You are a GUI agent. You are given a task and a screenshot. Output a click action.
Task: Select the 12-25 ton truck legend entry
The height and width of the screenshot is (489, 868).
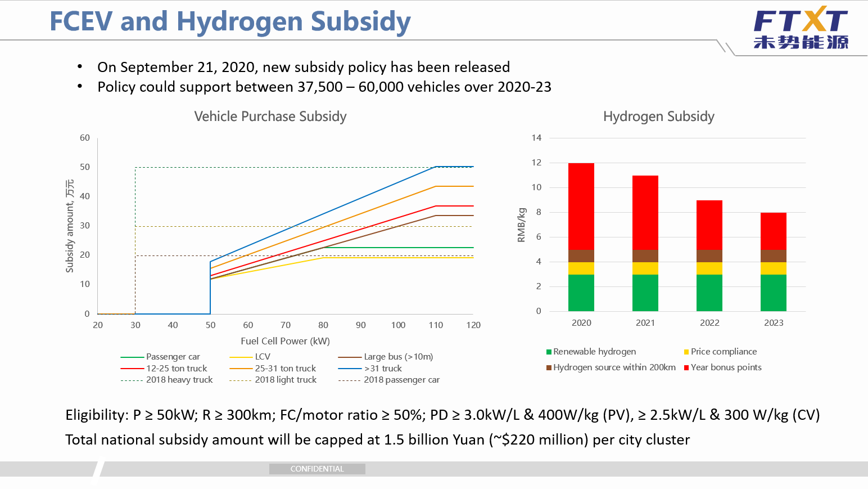pos(164,369)
